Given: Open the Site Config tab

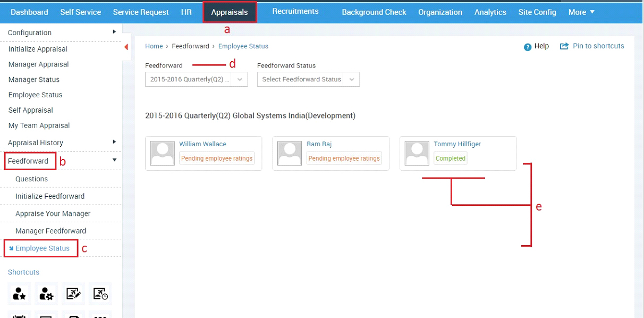Looking at the screenshot, I should 537,12.
